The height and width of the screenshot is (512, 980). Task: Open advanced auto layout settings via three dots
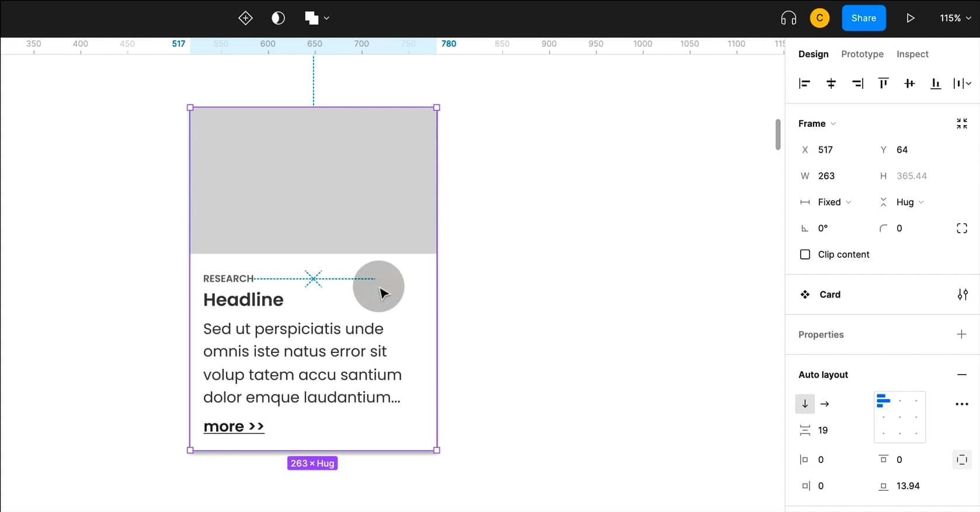tap(961, 404)
